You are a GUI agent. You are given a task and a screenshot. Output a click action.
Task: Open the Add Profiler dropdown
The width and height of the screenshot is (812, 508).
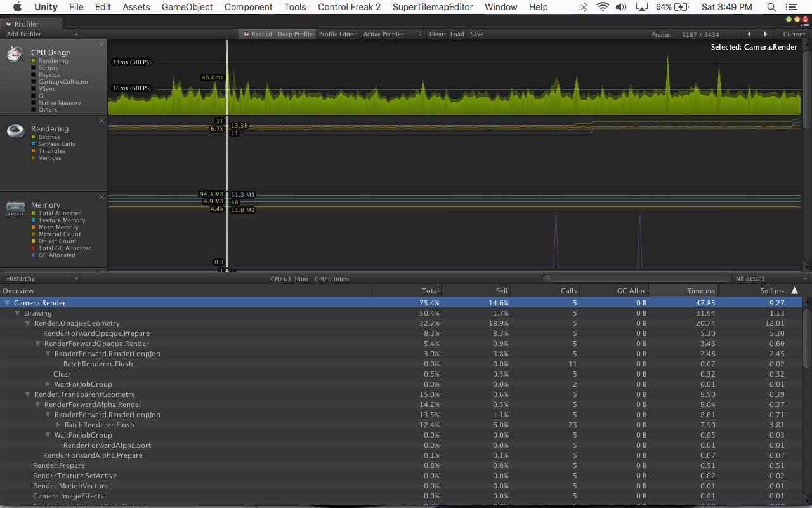pyautogui.click(x=41, y=34)
